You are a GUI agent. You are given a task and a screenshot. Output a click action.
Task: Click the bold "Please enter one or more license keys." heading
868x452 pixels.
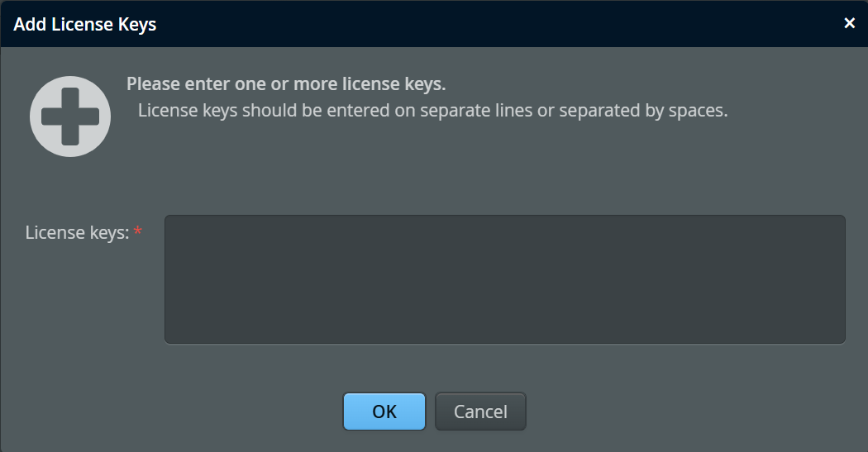point(286,84)
